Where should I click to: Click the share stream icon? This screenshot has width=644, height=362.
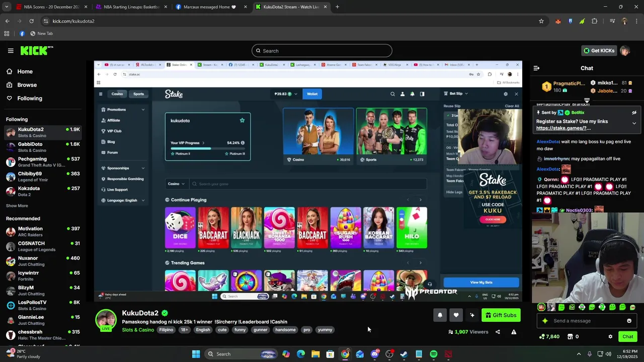pos(498,332)
